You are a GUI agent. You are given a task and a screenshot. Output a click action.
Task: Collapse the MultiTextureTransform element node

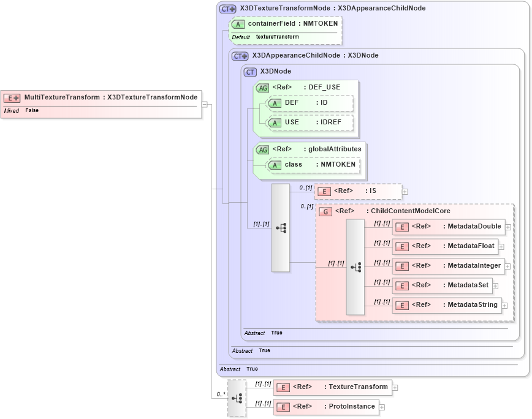tap(205, 104)
